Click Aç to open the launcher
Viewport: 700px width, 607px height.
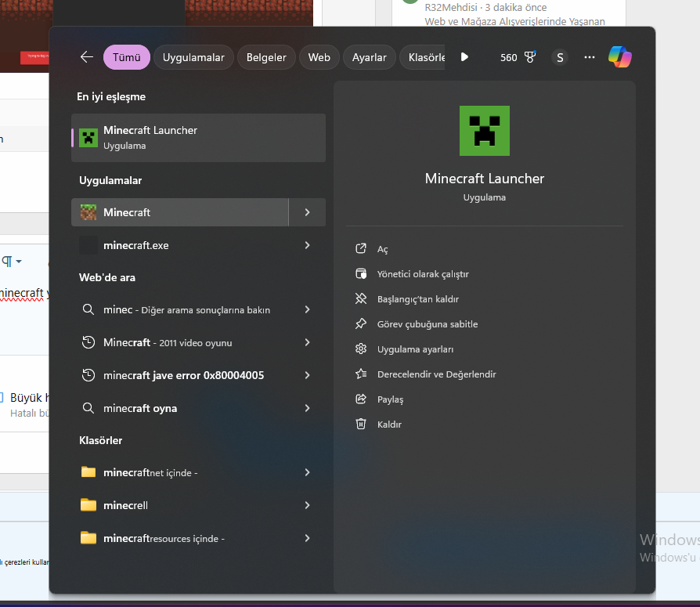[383, 249]
